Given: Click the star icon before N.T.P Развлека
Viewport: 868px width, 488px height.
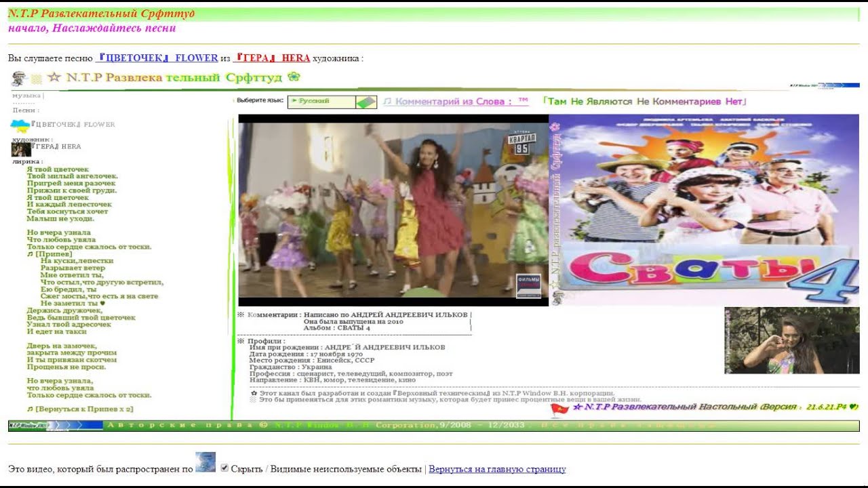Looking at the screenshot, I should 54,77.
